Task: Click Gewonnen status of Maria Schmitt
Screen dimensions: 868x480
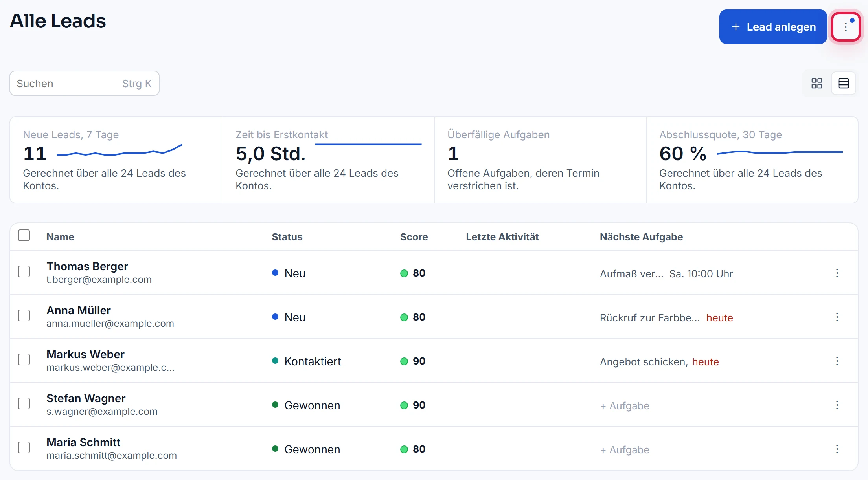Action: point(306,449)
